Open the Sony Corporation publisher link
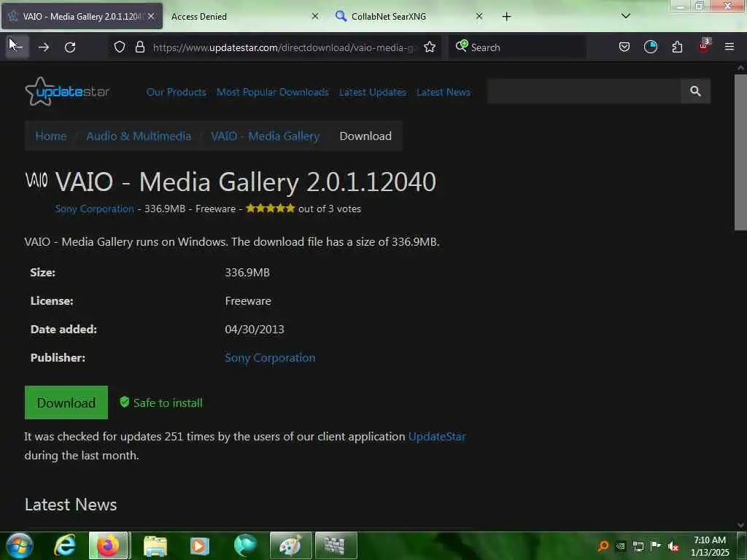 click(x=270, y=357)
